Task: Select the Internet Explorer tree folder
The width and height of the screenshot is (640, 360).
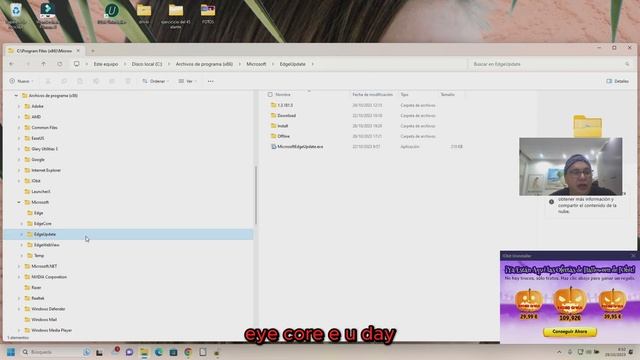Action: pyautogui.click(x=46, y=170)
